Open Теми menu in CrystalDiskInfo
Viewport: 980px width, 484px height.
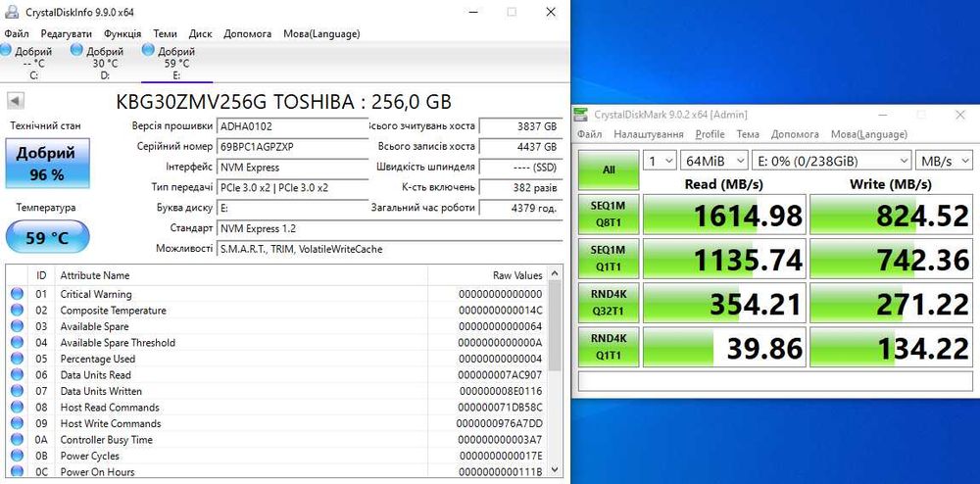click(165, 33)
